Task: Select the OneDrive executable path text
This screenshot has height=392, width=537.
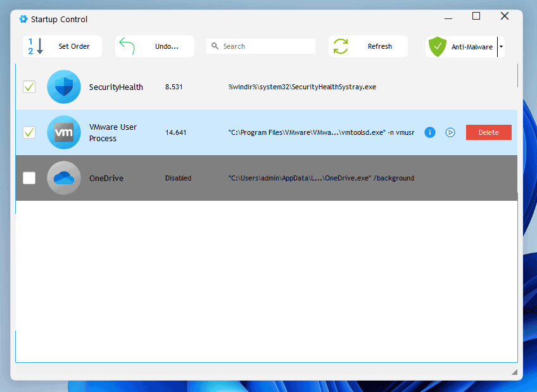Action: tap(321, 178)
